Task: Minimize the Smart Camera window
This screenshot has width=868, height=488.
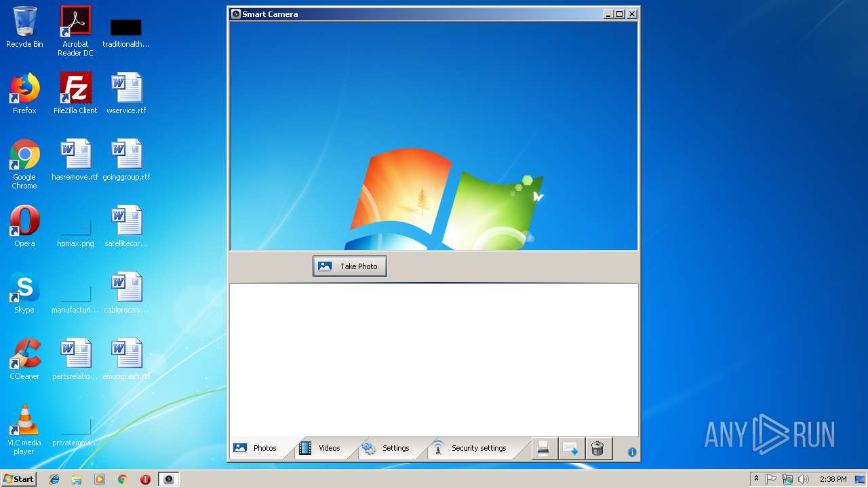Action: pos(608,14)
